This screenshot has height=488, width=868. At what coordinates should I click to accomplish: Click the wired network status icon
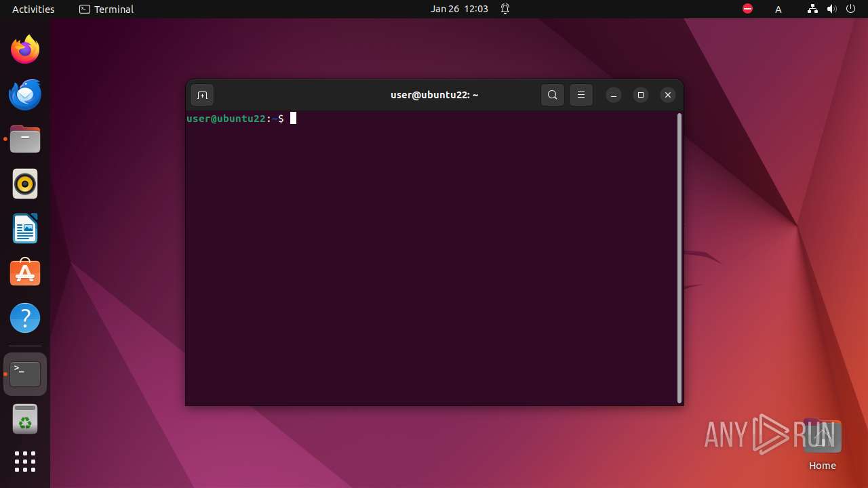point(812,9)
